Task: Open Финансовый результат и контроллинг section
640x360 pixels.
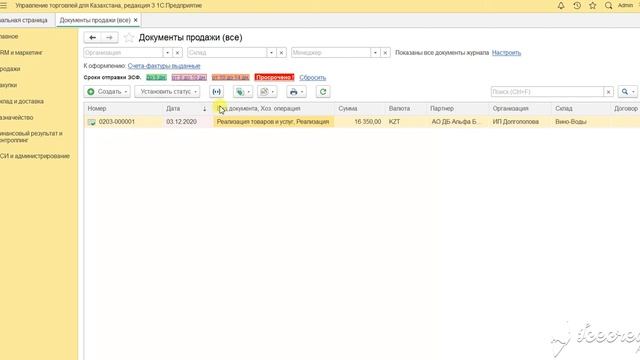Action: pos(31,137)
